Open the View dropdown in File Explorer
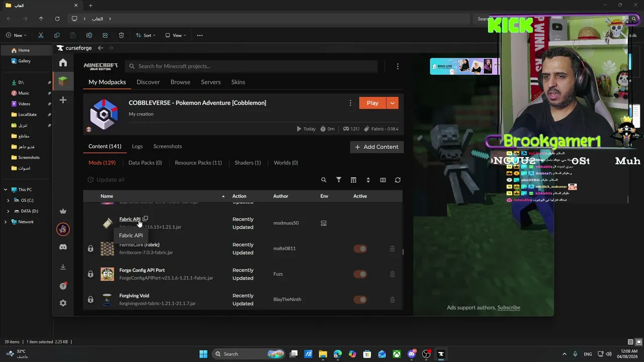The width and height of the screenshot is (644, 362). [175, 35]
